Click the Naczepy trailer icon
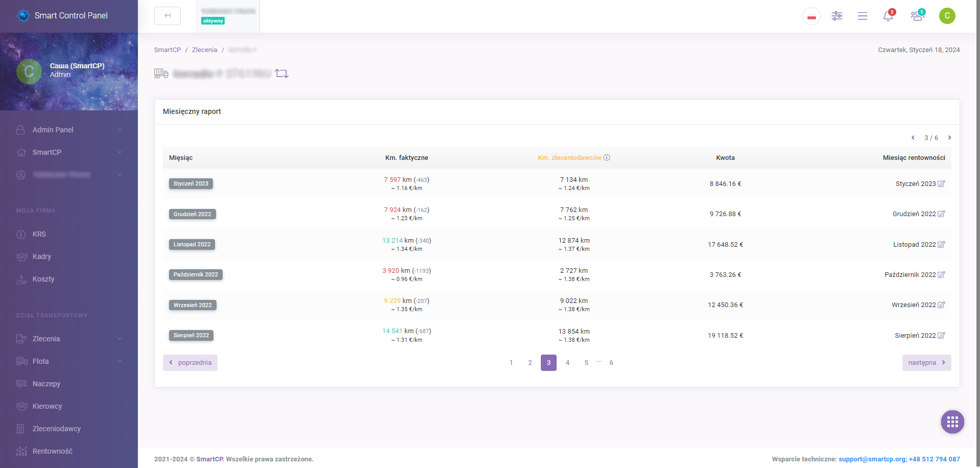The width and height of the screenshot is (980, 468). click(x=21, y=384)
